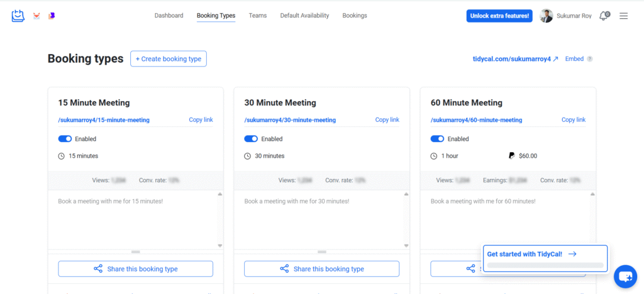The height and width of the screenshot is (294, 644).
Task: Click the Sukumar Roy profile avatar
Action: (547, 16)
